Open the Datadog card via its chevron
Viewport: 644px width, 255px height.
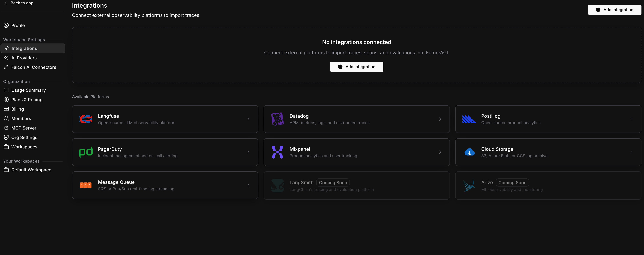pyautogui.click(x=440, y=119)
